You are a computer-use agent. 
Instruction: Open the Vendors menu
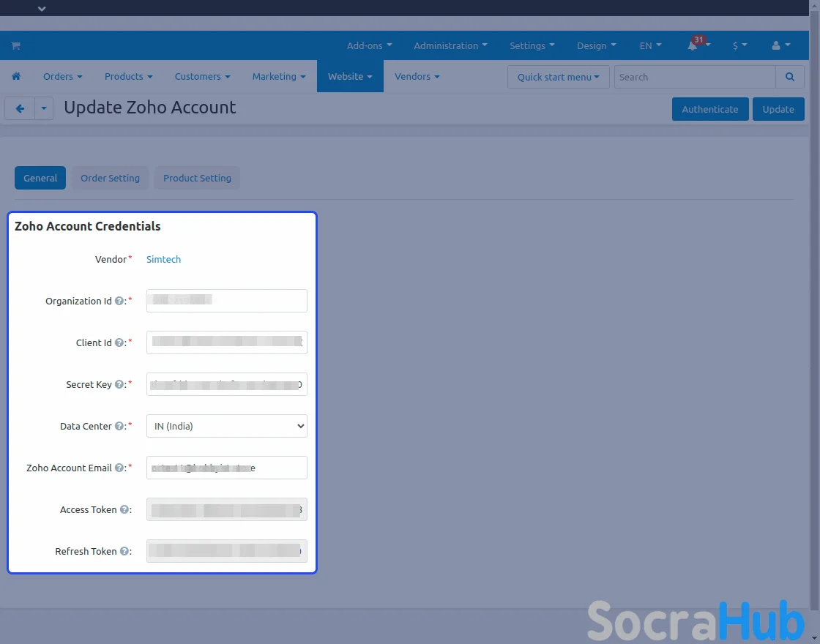(x=417, y=77)
